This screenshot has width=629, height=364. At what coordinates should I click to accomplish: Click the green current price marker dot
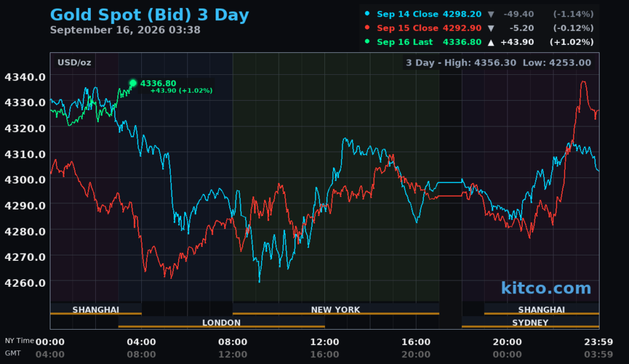[x=133, y=83]
